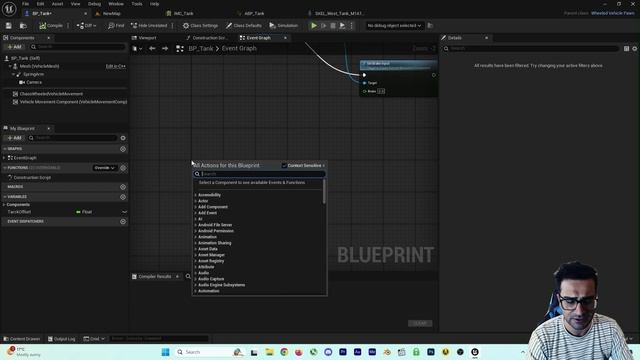
Task: Expand the EventGraph entry
Action: [x=4, y=158]
